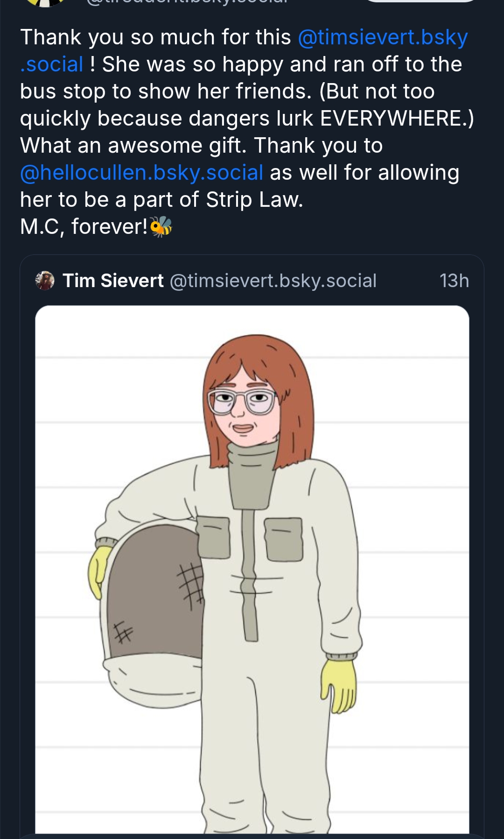
Task: Tap the bold Tim Sievert display name
Action: (113, 281)
